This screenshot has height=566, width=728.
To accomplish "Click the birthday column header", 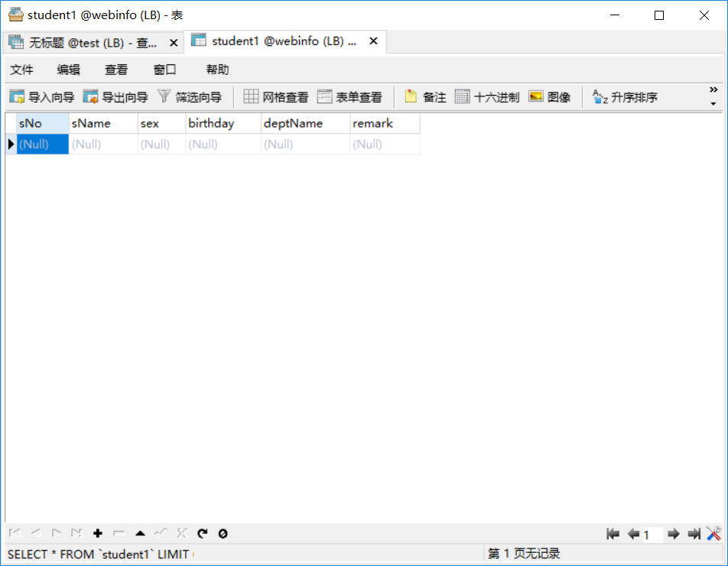I will pos(224,123).
